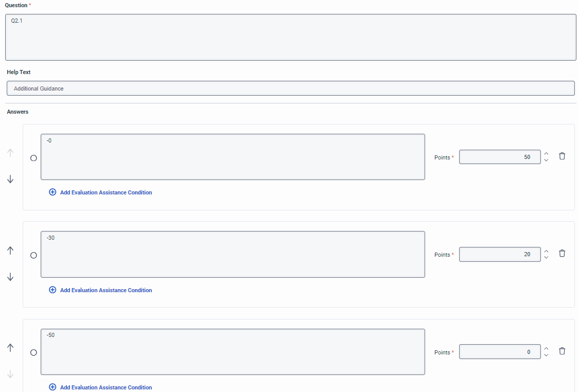Viewport: 578px width, 392px height.
Task: Add Evaluation Assistance Condition to "-0" answer
Action: click(106, 192)
